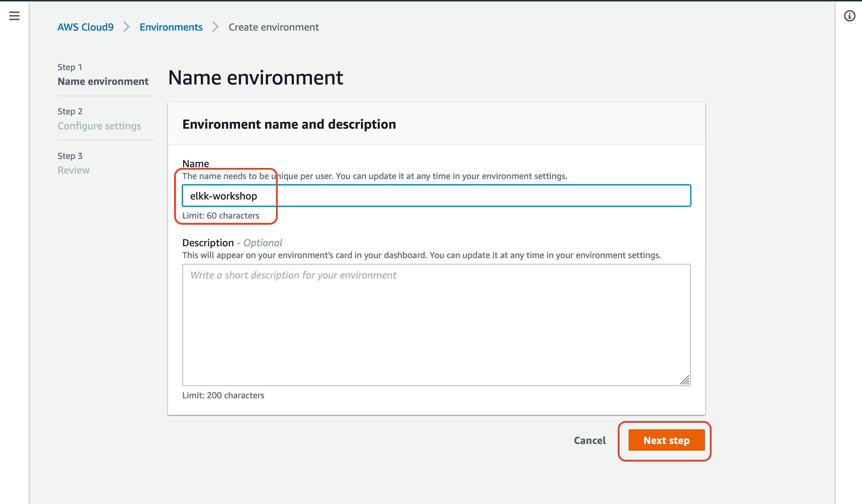Focus the Name field containing elkk-workshop
The image size is (862, 504).
click(436, 196)
